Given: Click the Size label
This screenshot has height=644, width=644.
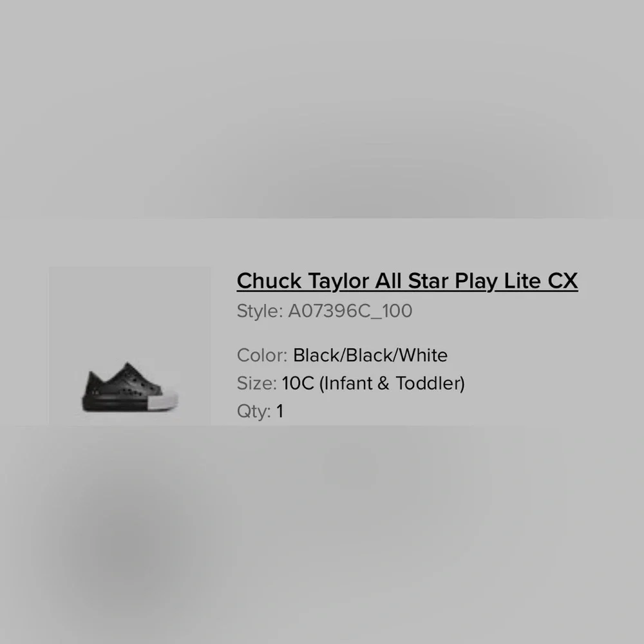Looking at the screenshot, I should coord(257,383).
